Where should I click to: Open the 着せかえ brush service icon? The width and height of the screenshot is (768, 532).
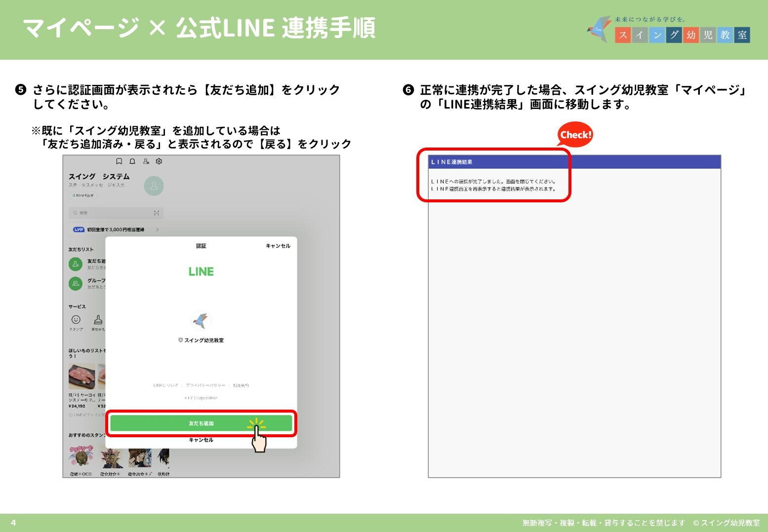[x=98, y=319]
